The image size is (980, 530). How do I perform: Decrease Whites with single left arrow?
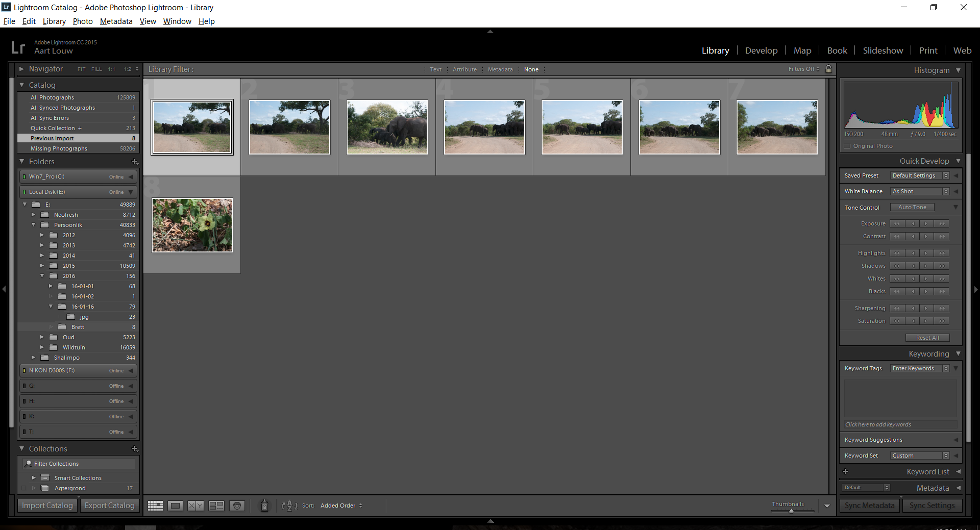pyautogui.click(x=913, y=279)
